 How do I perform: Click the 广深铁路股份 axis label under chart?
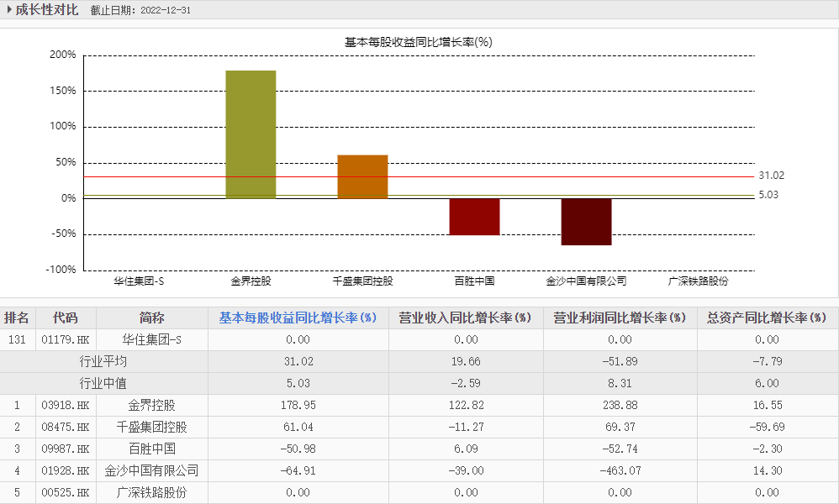(x=699, y=281)
